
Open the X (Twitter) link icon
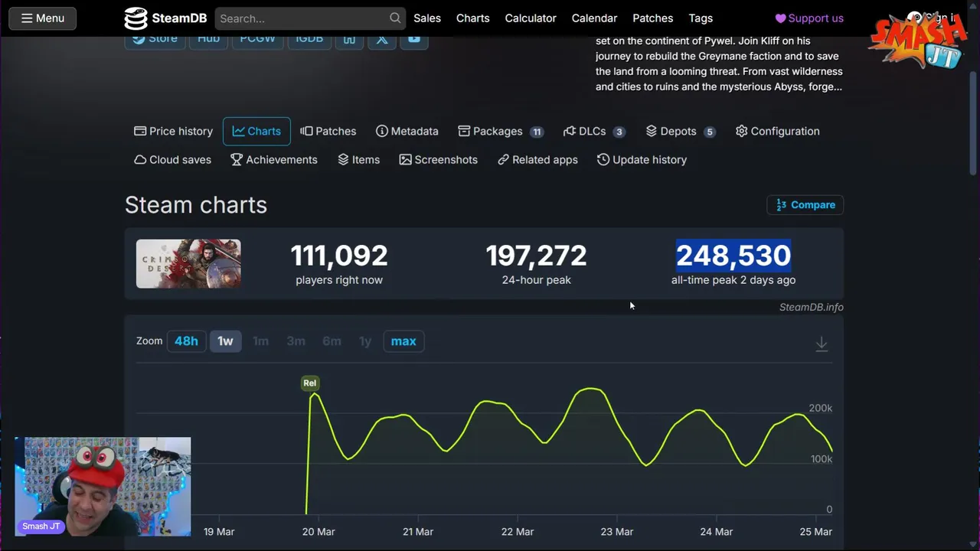click(x=381, y=40)
